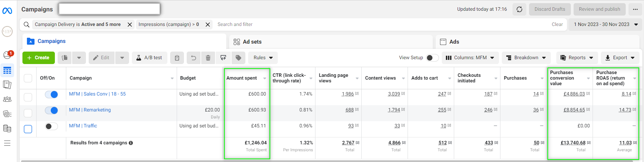The image size is (644, 162).
Task: Click the duplicate campaign icon
Action: (65, 58)
